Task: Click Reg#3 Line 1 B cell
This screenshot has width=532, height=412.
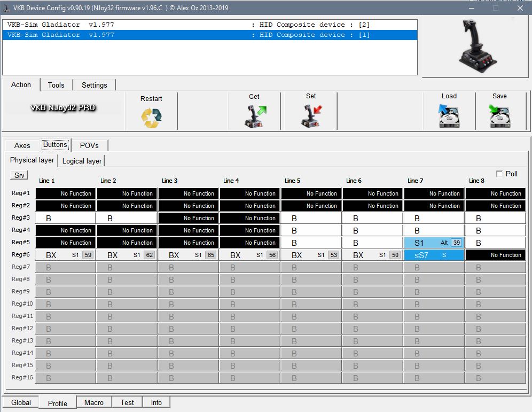Action: coord(66,218)
